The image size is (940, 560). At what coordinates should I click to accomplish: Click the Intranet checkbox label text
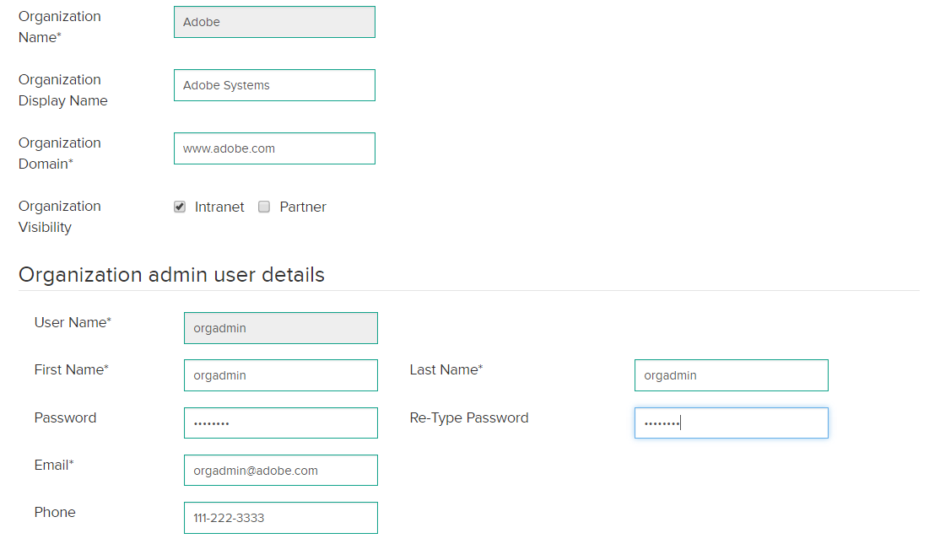point(219,207)
